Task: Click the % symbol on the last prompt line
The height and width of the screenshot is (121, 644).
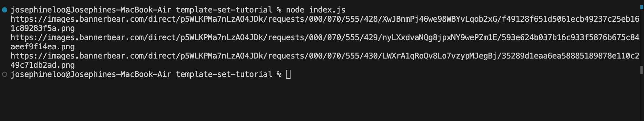Action: point(279,74)
